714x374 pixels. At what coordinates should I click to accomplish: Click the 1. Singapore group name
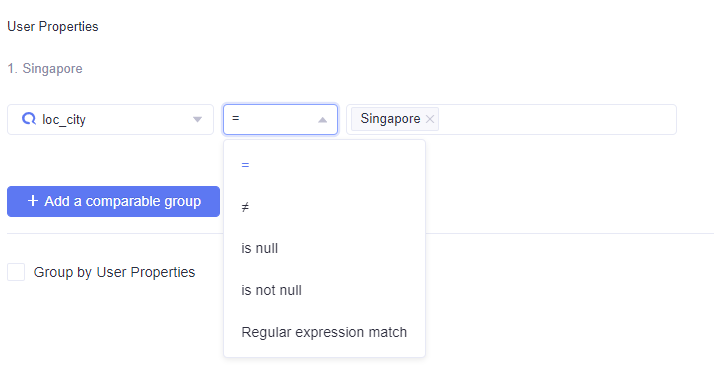tap(45, 69)
